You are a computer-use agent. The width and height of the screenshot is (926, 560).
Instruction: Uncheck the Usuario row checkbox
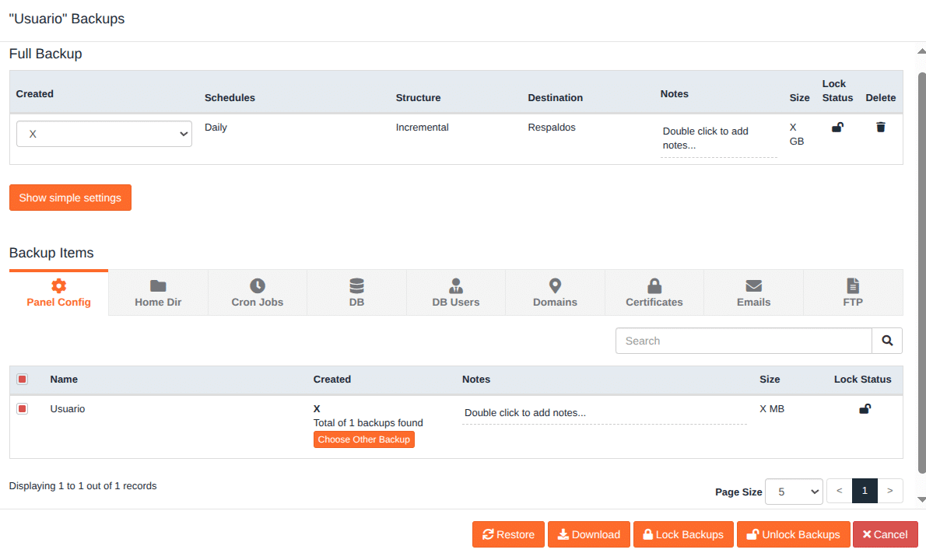pyautogui.click(x=23, y=409)
